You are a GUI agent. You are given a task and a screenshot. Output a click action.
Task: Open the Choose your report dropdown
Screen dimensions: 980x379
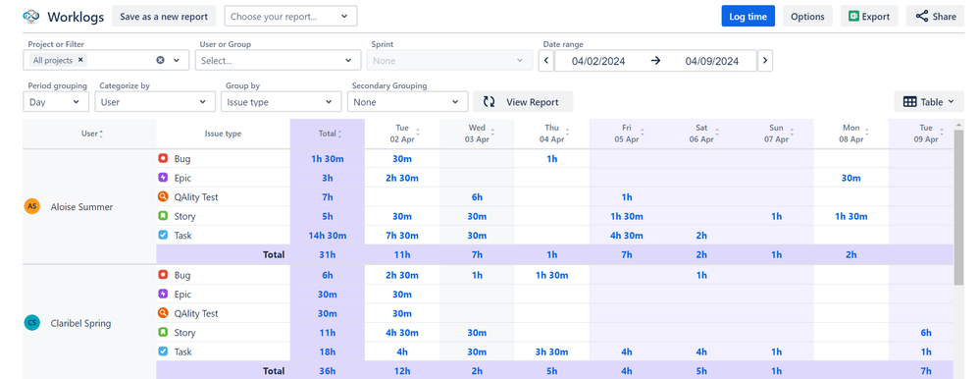click(290, 17)
